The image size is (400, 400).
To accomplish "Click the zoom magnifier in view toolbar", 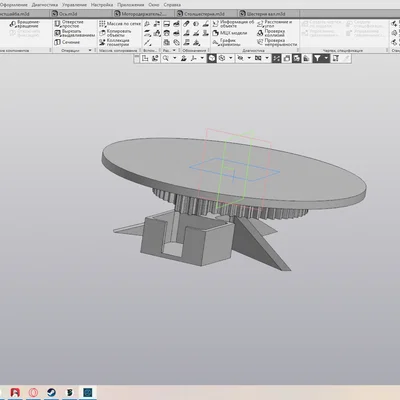I will [x=166, y=58].
